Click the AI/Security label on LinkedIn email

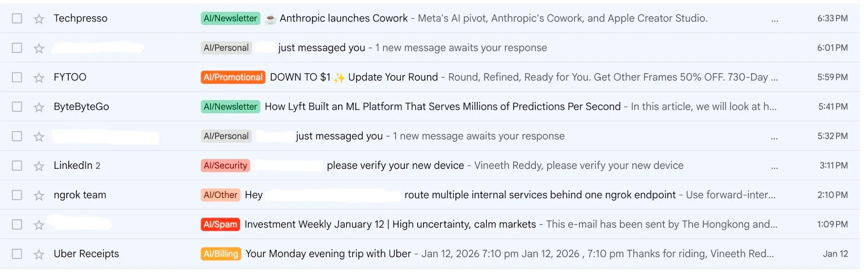click(225, 165)
